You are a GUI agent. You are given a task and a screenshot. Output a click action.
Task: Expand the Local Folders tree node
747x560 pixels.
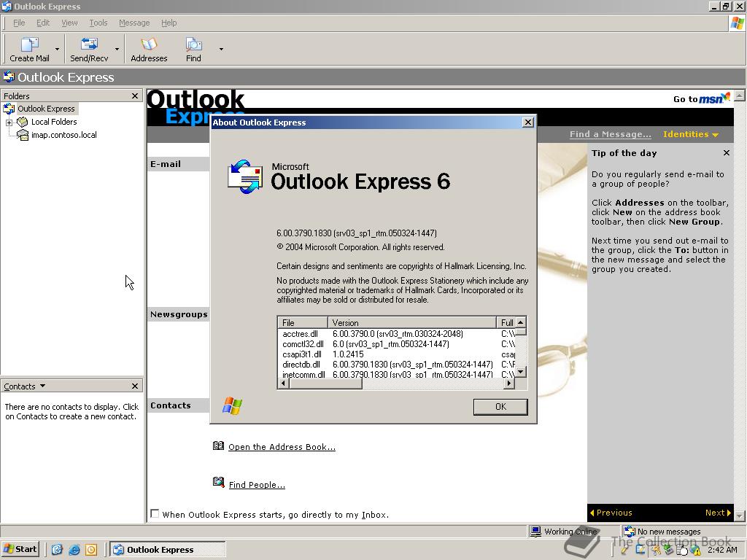tap(9, 122)
